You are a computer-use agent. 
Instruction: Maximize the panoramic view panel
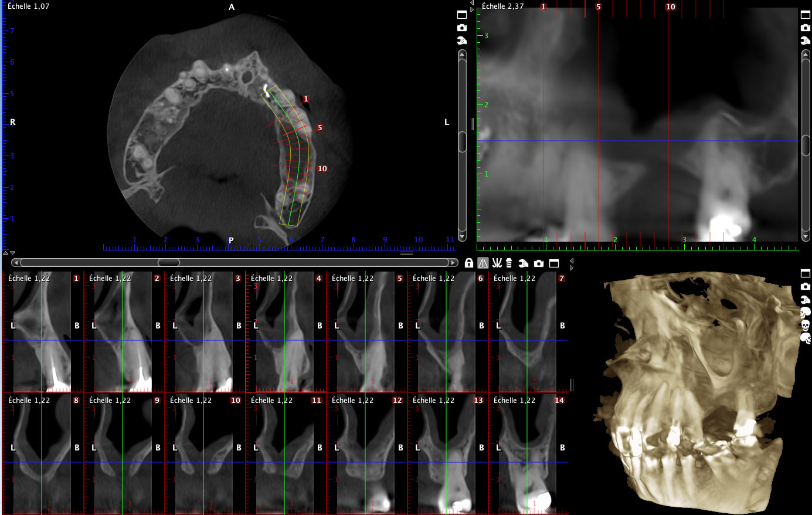pos(806,15)
